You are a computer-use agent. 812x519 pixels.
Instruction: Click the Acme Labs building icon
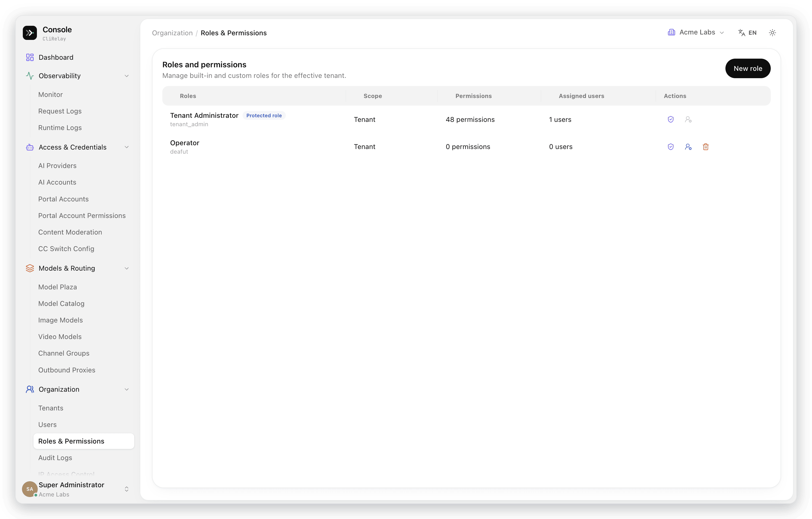[x=671, y=32]
